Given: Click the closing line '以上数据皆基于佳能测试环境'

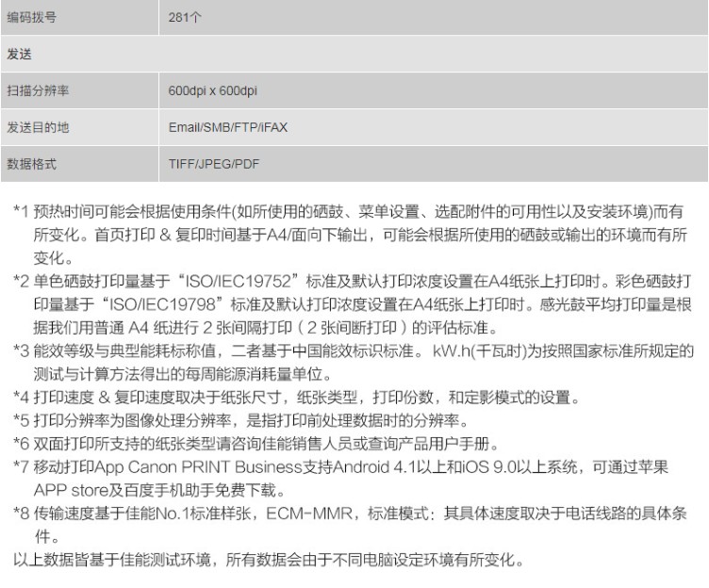Looking at the screenshot, I should pyautogui.click(x=269, y=560).
